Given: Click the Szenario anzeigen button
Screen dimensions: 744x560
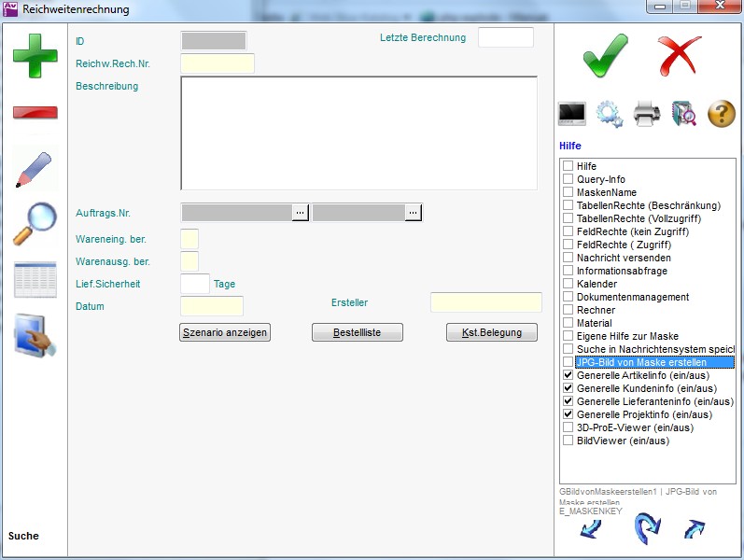Looking at the screenshot, I should point(224,332).
